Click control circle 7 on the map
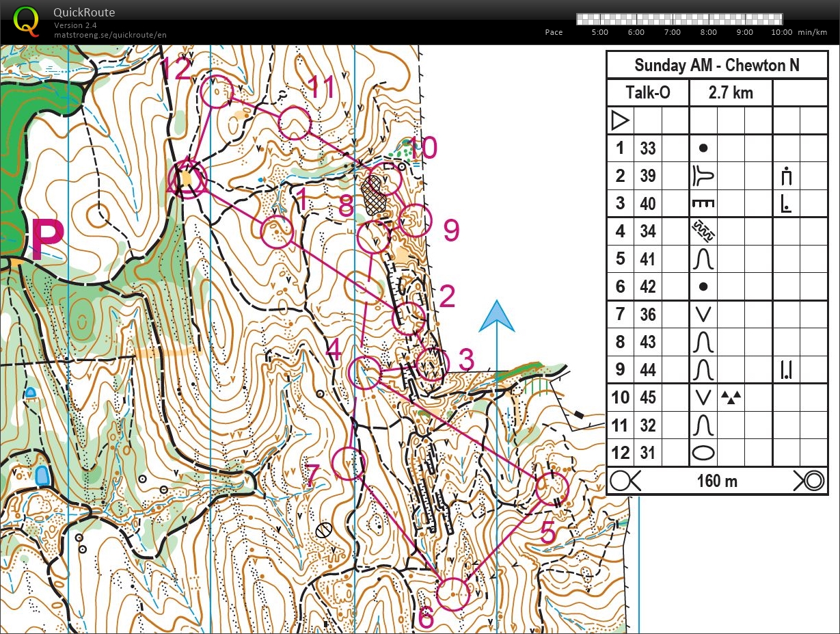The image size is (840, 634). click(349, 463)
